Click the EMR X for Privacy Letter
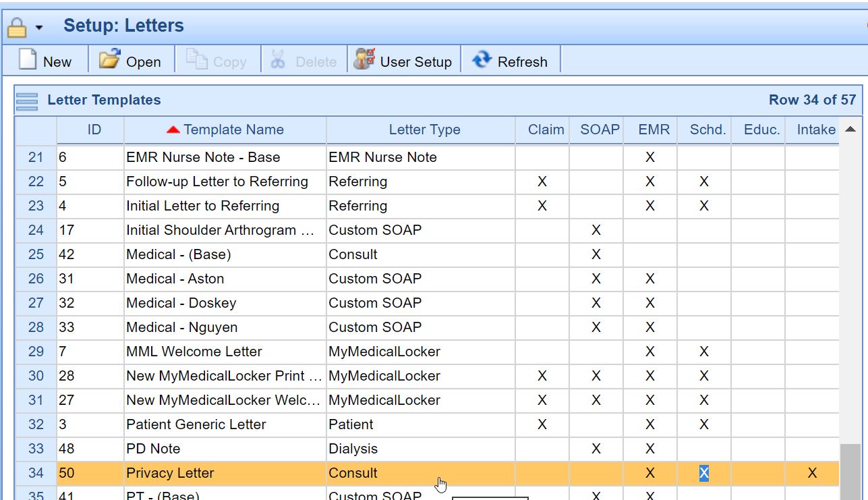Viewport: 868px width, 500px height. click(650, 473)
